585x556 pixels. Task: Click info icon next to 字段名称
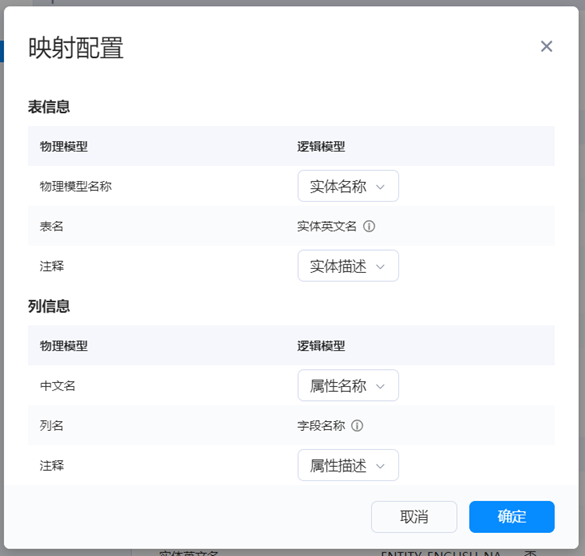click(357, 425)
